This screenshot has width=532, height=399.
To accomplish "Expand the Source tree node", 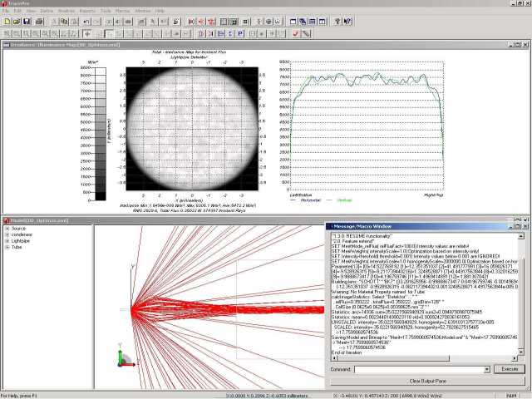I will [x=7, y=229].
